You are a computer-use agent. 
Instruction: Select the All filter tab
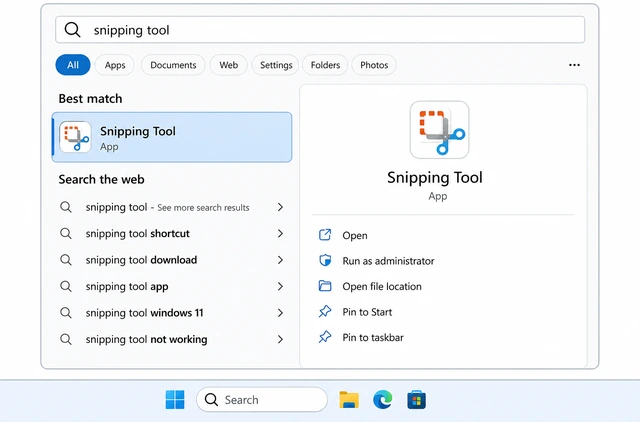pyautogui.click(x=73, y=65)
